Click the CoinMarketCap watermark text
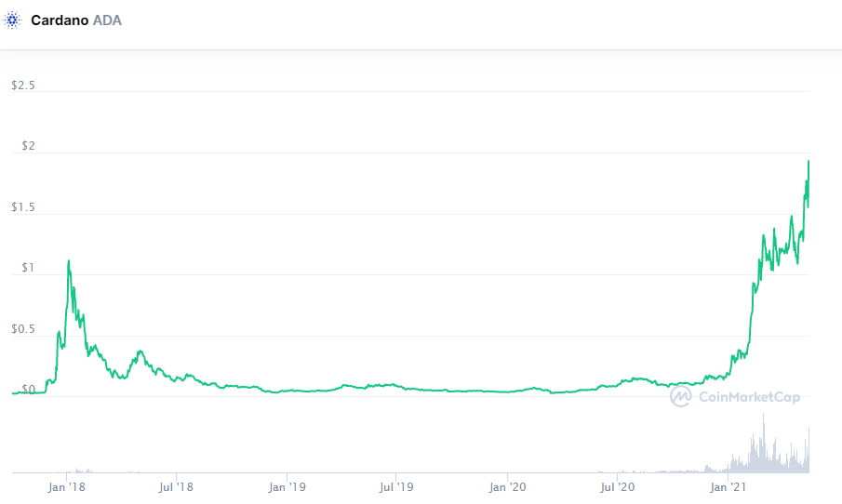 pos(748,397)
